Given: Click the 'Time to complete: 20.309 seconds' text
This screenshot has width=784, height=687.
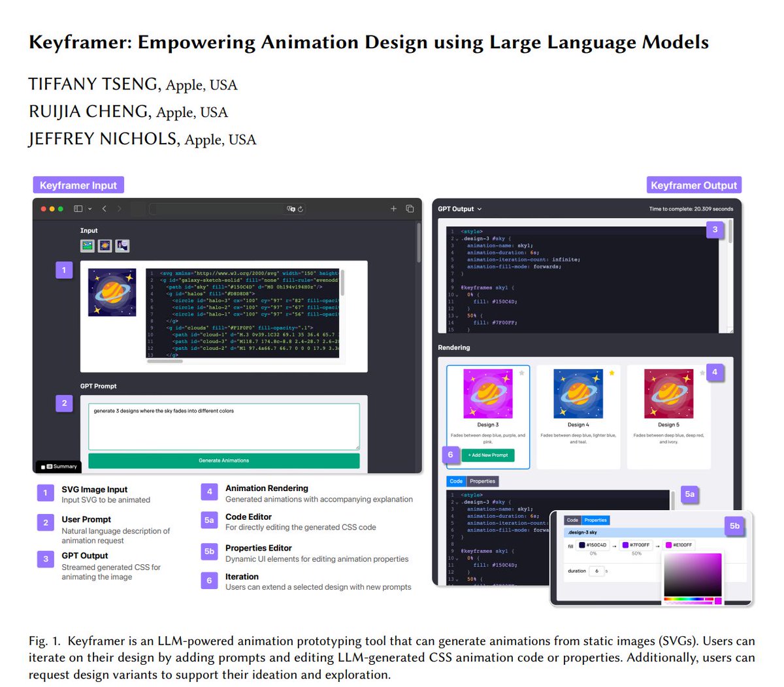Looking at the screenshot, I should click(x=691, y=209).
